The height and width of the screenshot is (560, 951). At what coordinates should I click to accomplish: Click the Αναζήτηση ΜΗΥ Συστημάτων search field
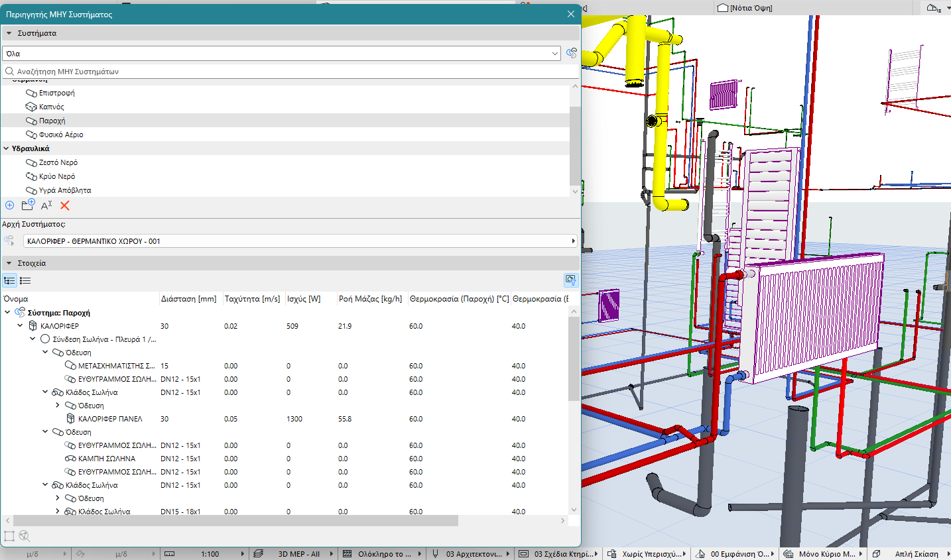pyautogui.click(x=285, y=72)
